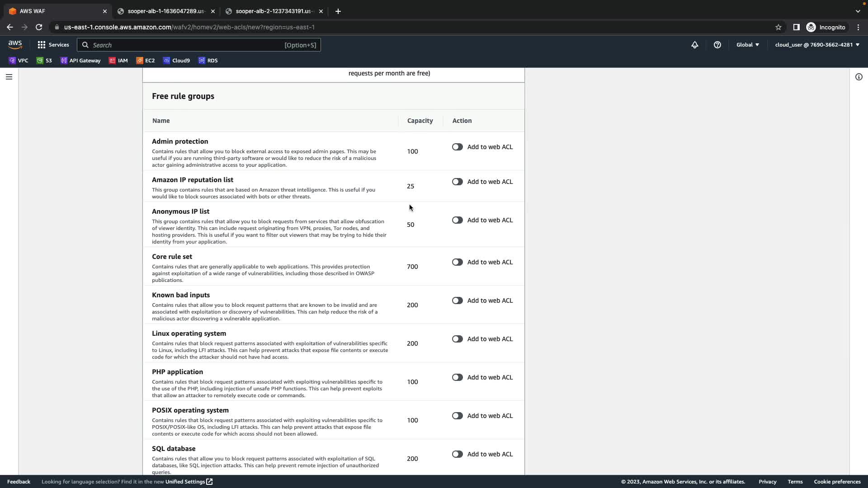This screenshot has height=488, width=868.
Task: Turn on the SQL database rule group
Action: [457, 454]
